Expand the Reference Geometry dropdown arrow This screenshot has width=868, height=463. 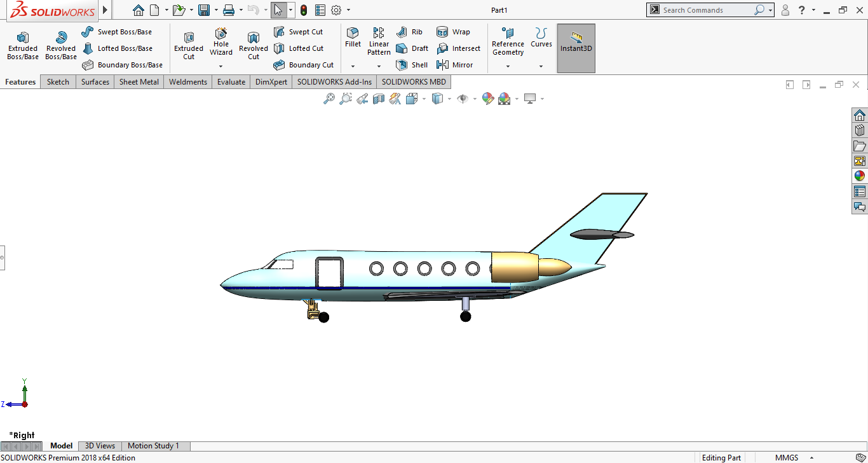[x=508, y=67]
